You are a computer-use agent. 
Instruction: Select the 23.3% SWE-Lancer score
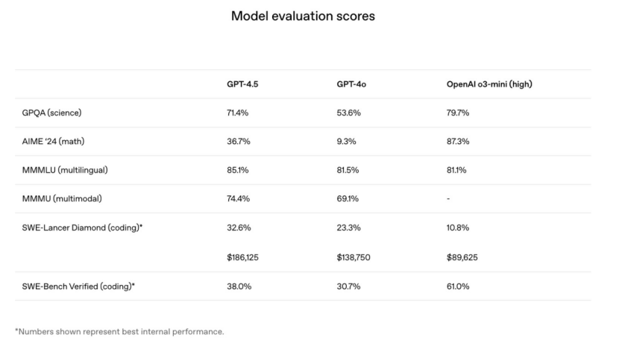[x=348, y=228]
